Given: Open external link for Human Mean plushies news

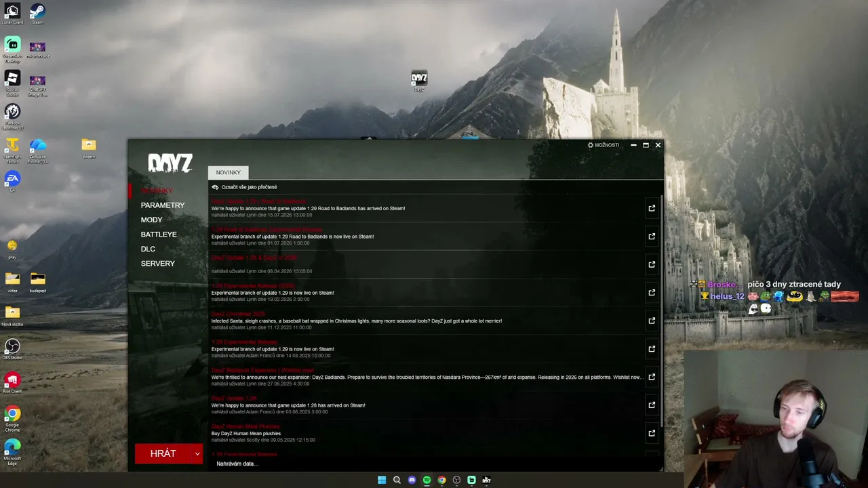Looking at the screenshot, I should tap(652, 433).
